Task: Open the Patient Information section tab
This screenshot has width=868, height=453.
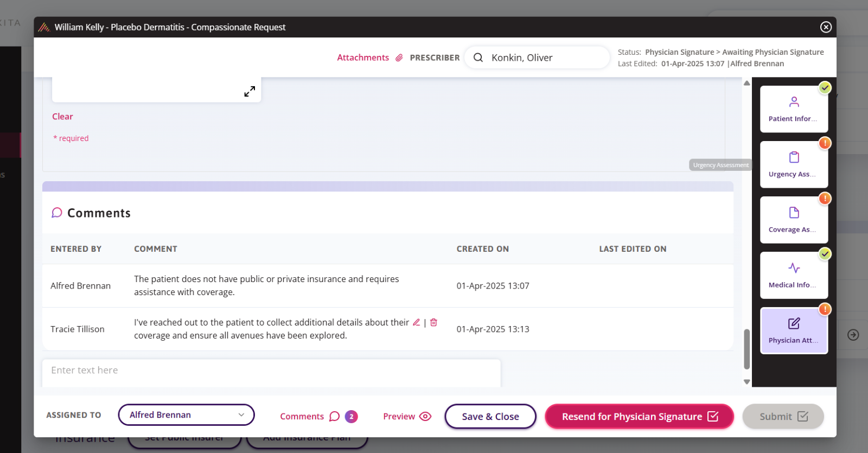Action: (794, 109)
